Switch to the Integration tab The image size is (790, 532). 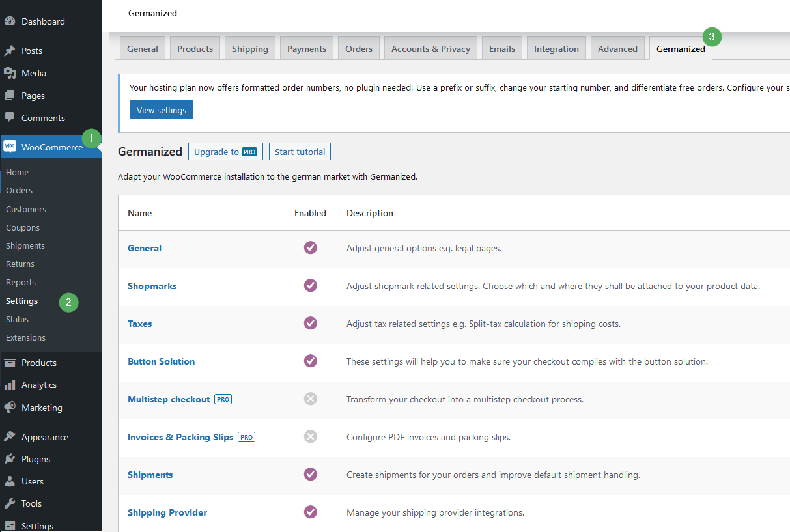point(556,49)
